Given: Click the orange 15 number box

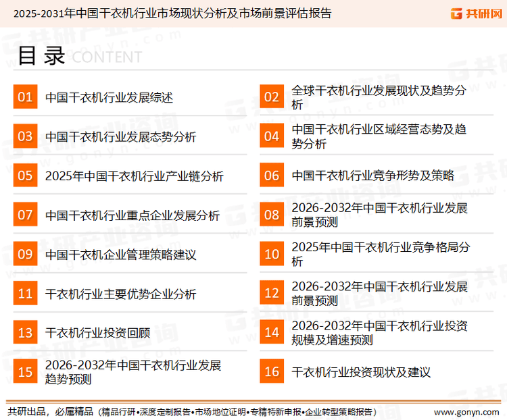Looking at the screenshot, I should [25, 371].
